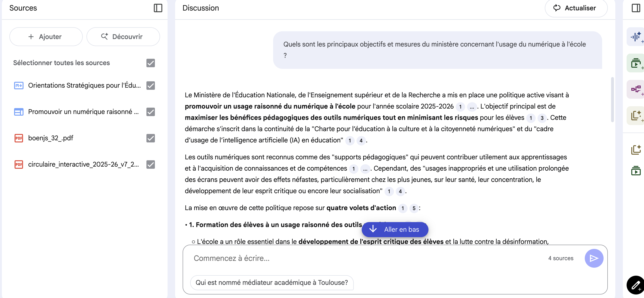Click the black pencil add-note icon
The height and width of the screenshot is (298, 644).
(636, 285)
